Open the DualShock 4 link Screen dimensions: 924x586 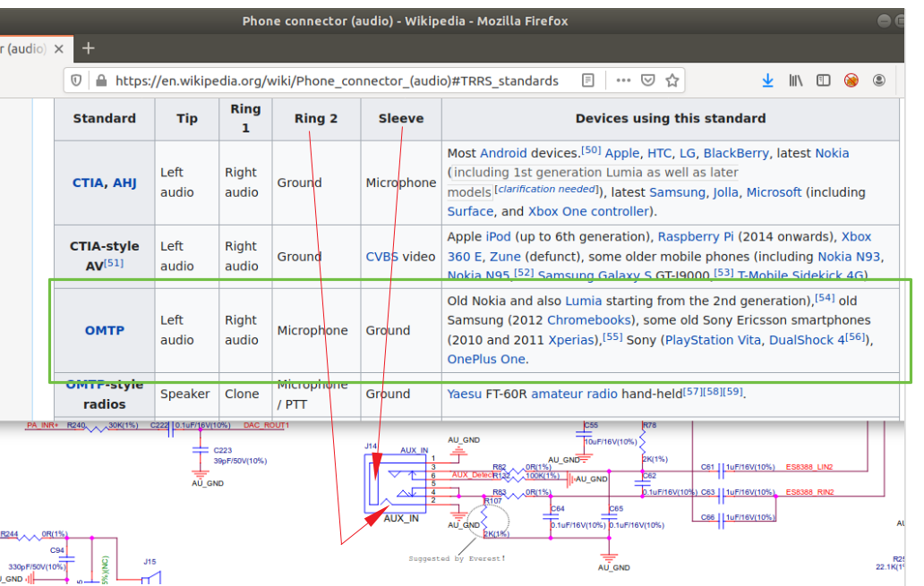(807, 340)
